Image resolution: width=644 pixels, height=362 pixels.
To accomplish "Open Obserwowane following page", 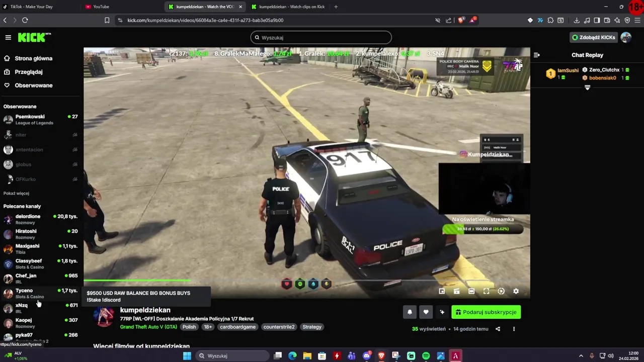I will (x=28, y=85).
